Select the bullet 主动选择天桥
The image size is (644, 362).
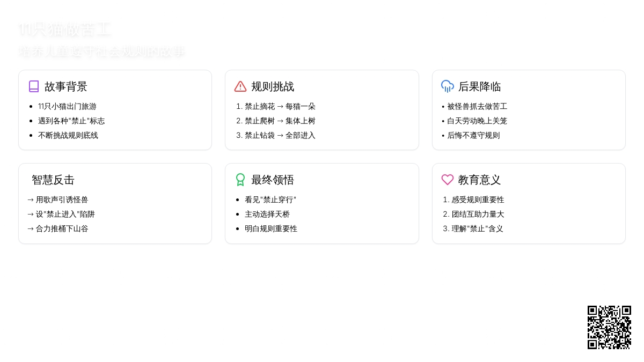click(x=267, y=214)
